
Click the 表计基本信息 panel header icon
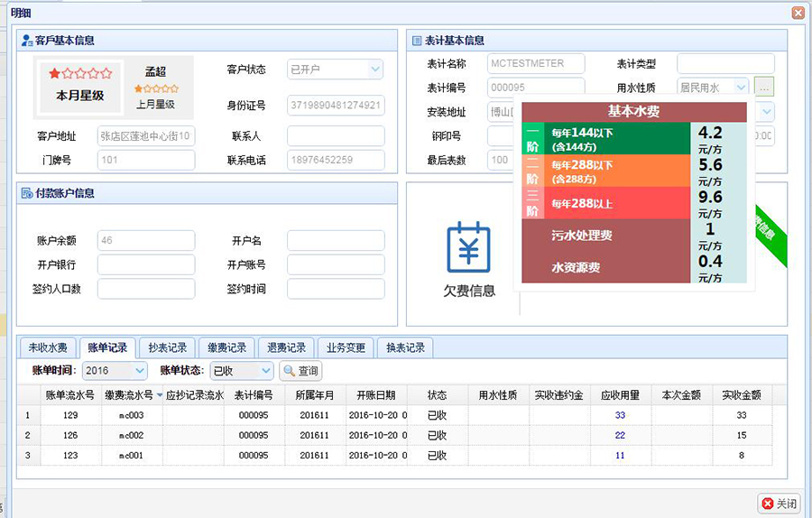[417, 41]
